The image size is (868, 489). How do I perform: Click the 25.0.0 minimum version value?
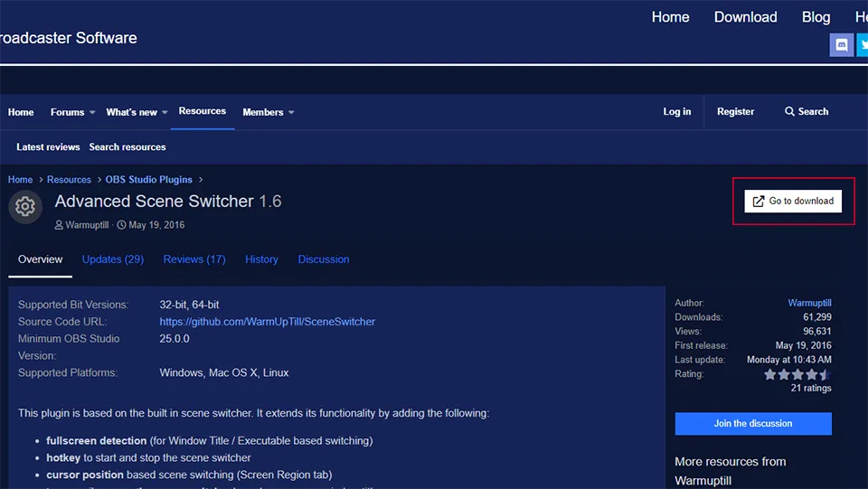click(x=175, y=339)
